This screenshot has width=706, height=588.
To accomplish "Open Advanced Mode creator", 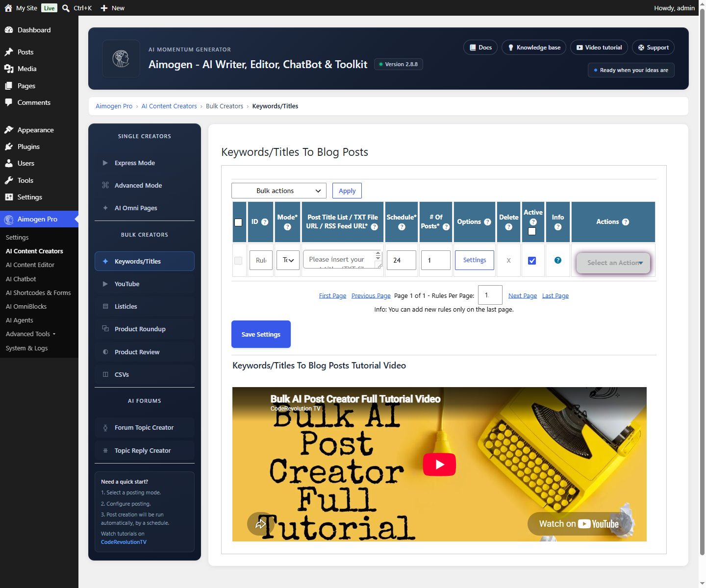I will pos(145,185).
